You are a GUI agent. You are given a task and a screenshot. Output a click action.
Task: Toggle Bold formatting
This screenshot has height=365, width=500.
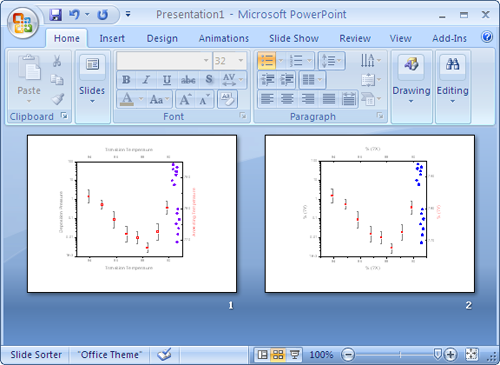coord(126,80)
